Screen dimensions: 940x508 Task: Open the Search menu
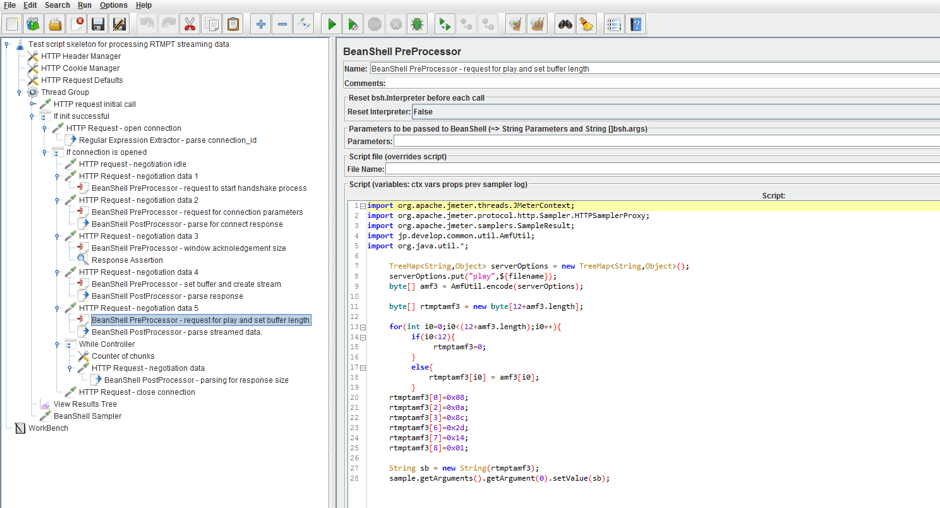(58, 5)
